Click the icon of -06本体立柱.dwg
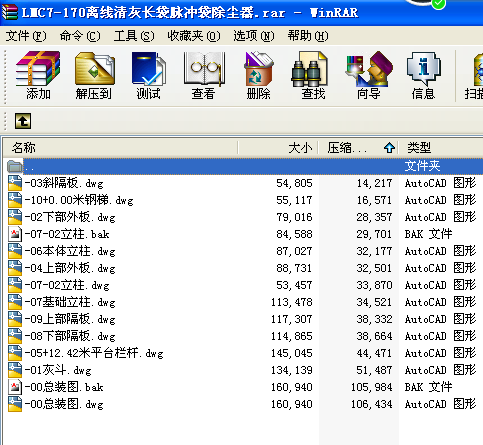This screenshot has height=445, width=483. (15, 251)
